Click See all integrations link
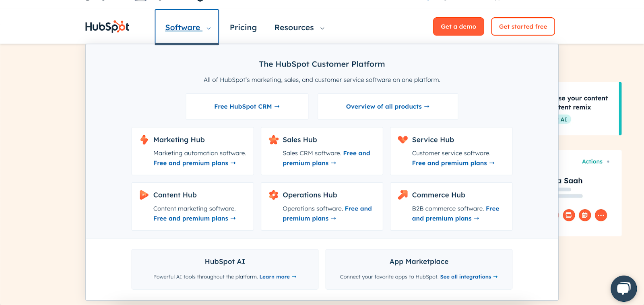Screen dimensions: 644x305 (469, 277)
